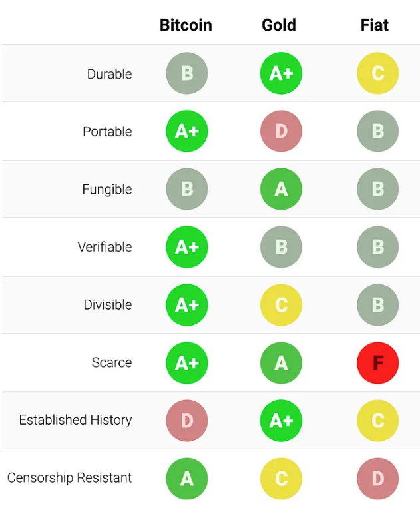Click Fiat's Established History yellow C circle
Screen dimensions: 420x512
(377, 421)
